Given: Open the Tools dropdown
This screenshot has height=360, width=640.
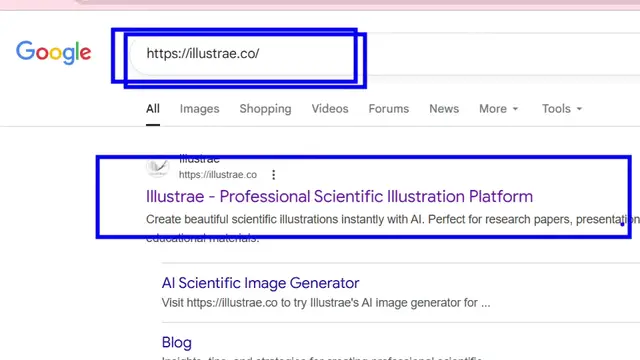Looking at the screenshot, I should pyautogui.click(x=562, y=109).
